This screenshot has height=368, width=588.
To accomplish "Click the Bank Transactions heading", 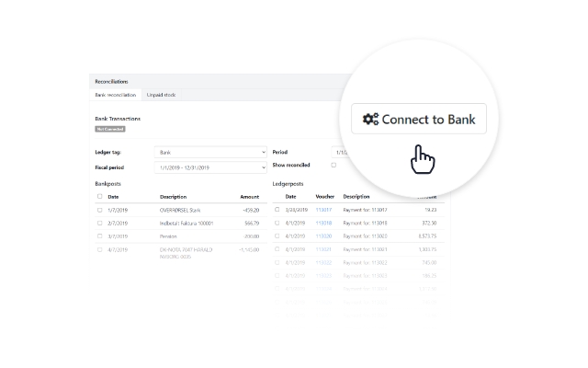I will click(118, 119).
